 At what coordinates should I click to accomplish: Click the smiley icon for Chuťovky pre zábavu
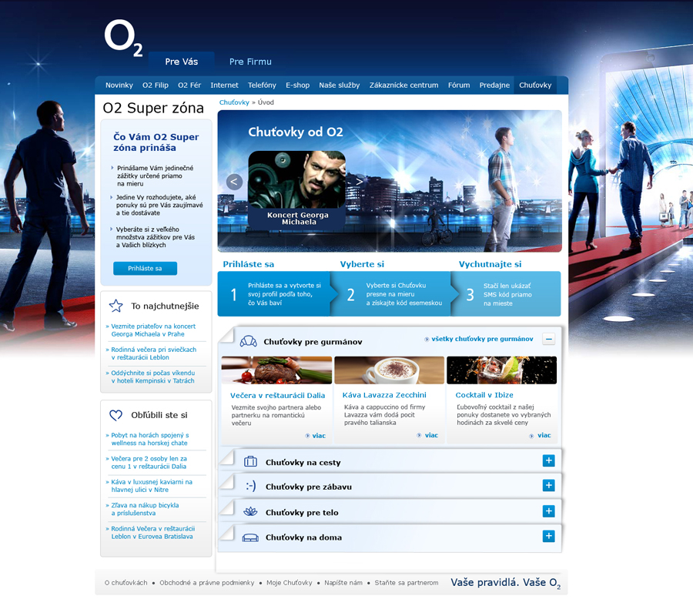point(251,486)
